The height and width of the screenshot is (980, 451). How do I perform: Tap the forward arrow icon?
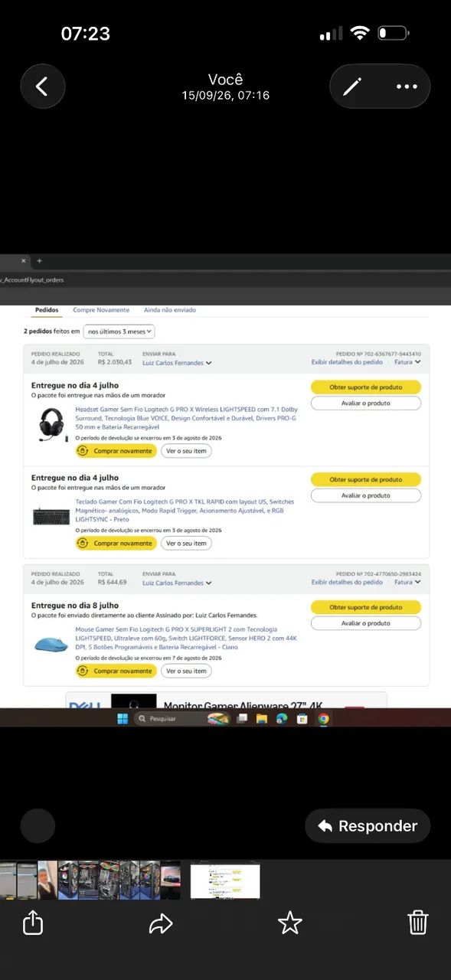tap(161, 923)
